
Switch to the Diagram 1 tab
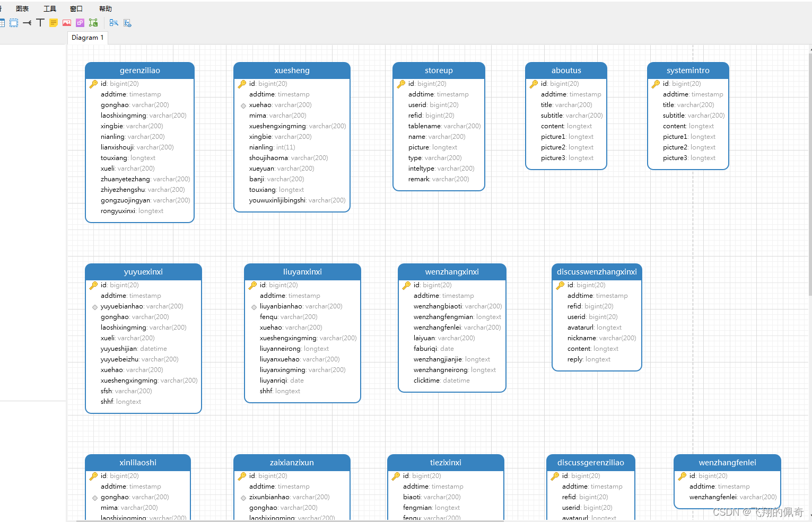pos(87,37)
